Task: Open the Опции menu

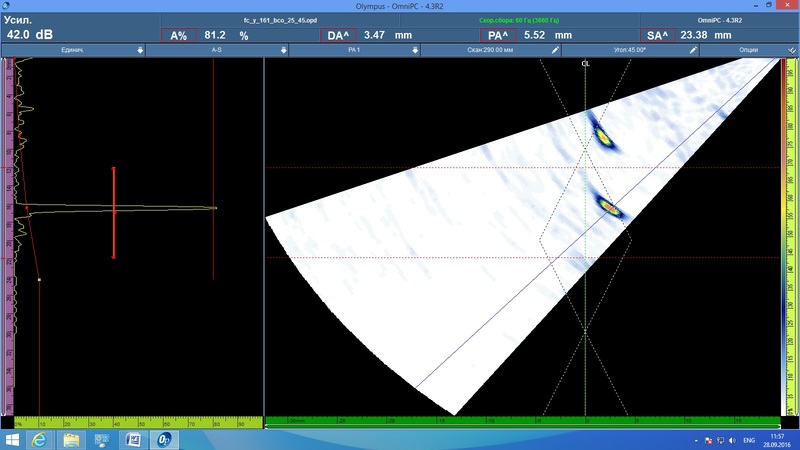Action: click(x=748, y=49)
